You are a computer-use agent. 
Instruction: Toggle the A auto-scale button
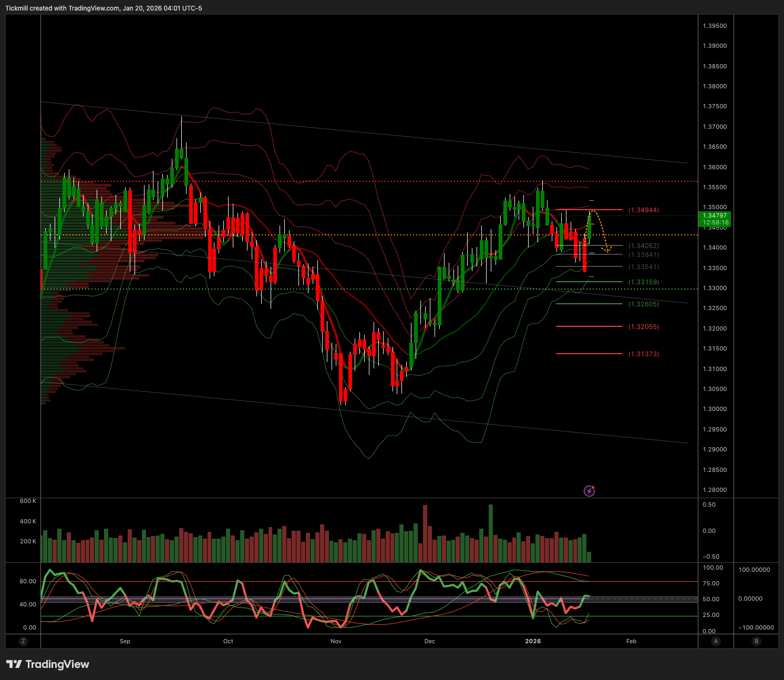coord(716,641)
